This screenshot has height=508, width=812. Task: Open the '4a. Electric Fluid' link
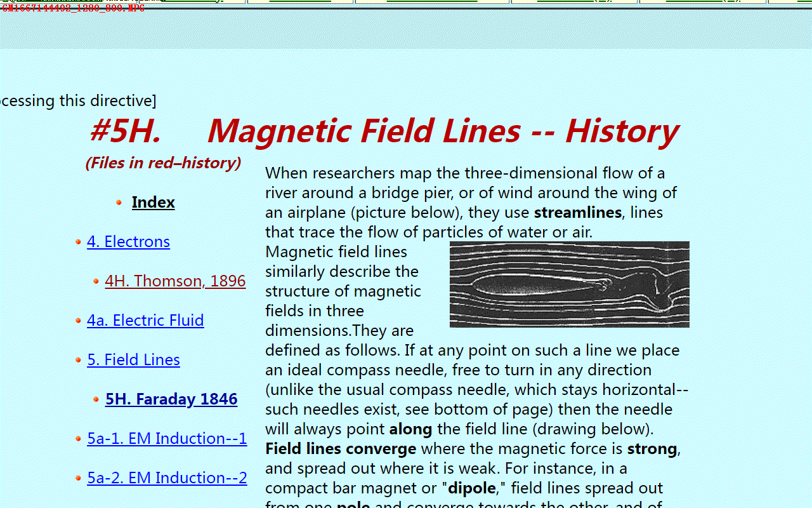point(145,321)
